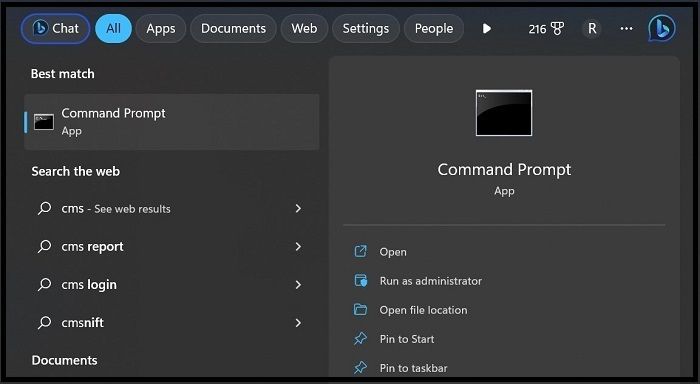
Task: Expand the cms login suggestion chevron
Action: (298, 284)
